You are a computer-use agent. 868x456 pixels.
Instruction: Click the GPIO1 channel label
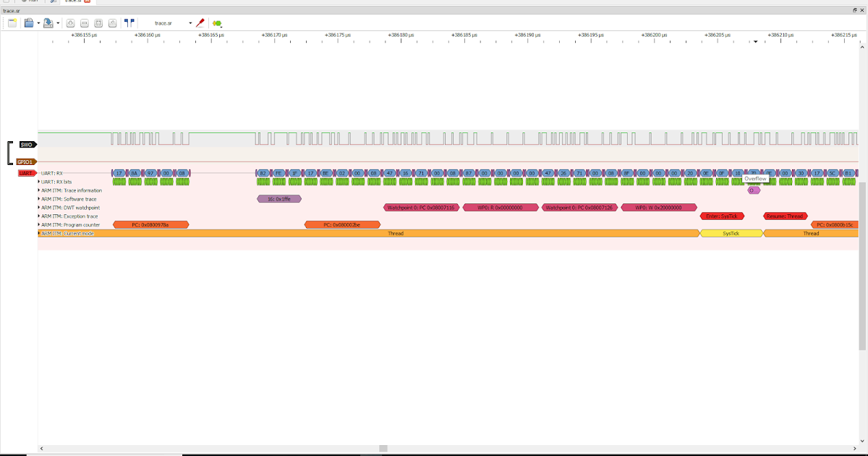coord(25,162)
